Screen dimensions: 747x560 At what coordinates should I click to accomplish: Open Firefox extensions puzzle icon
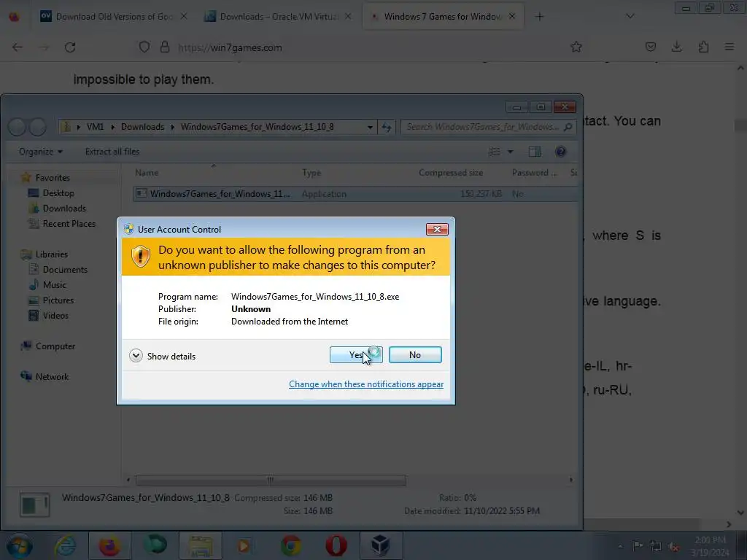pos(703,47)
